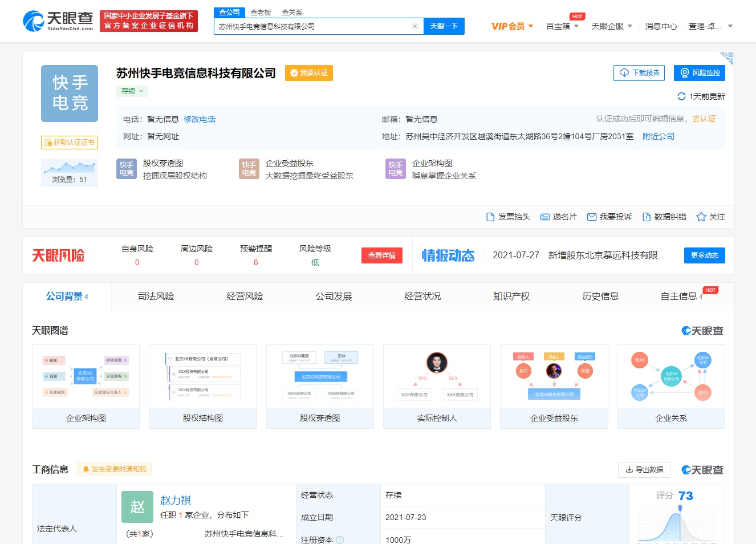Click the 快手电竞 company logo tile
This screenshot has height=544, width=756.
click(x=70, y=94)
